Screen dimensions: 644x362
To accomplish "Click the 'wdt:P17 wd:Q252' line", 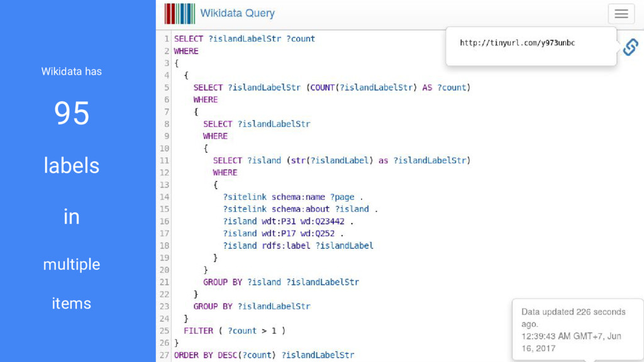I will [x=283, y=233].
